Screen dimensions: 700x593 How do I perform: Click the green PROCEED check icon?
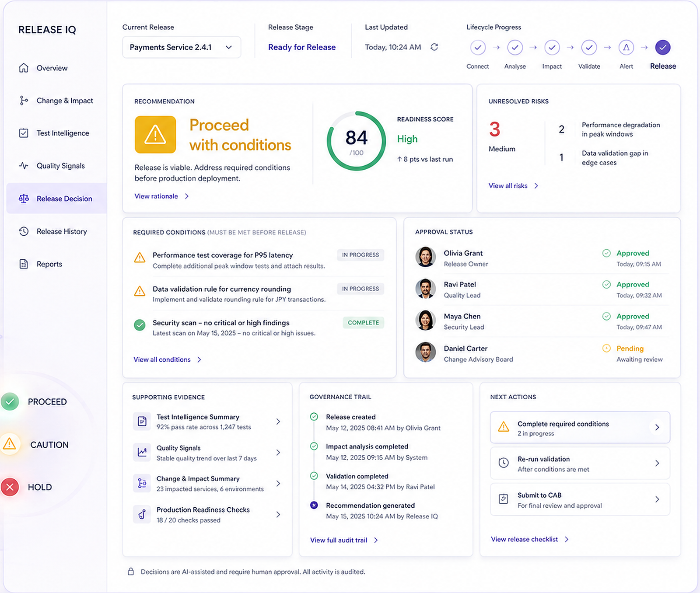pyautogui.click(x=10, y=401)
